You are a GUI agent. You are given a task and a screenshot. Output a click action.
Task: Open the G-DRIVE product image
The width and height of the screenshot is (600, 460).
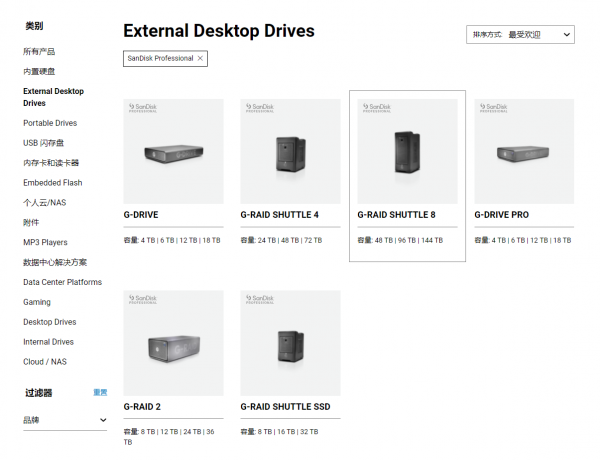coord(173,151)
